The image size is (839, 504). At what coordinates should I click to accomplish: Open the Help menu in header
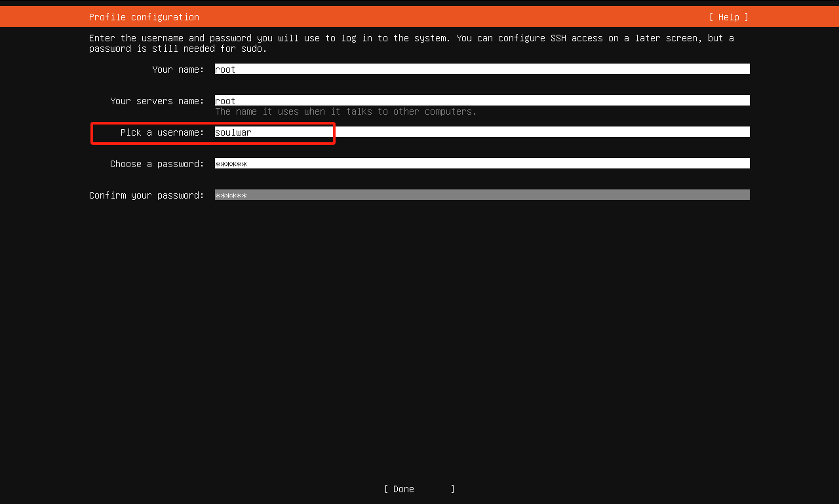click(x=728, y=17)
